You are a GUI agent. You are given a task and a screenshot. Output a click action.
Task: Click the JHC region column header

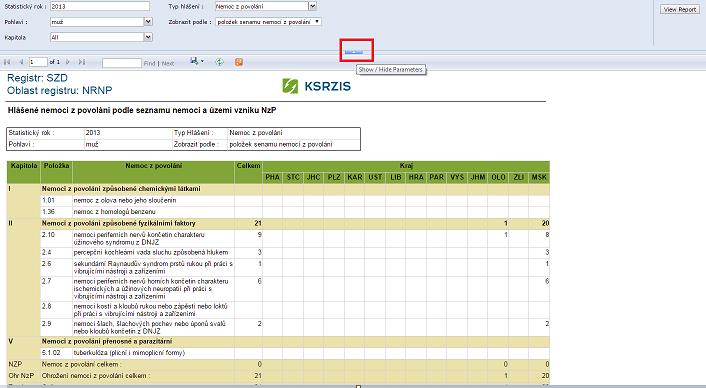[x=313, y=177]
